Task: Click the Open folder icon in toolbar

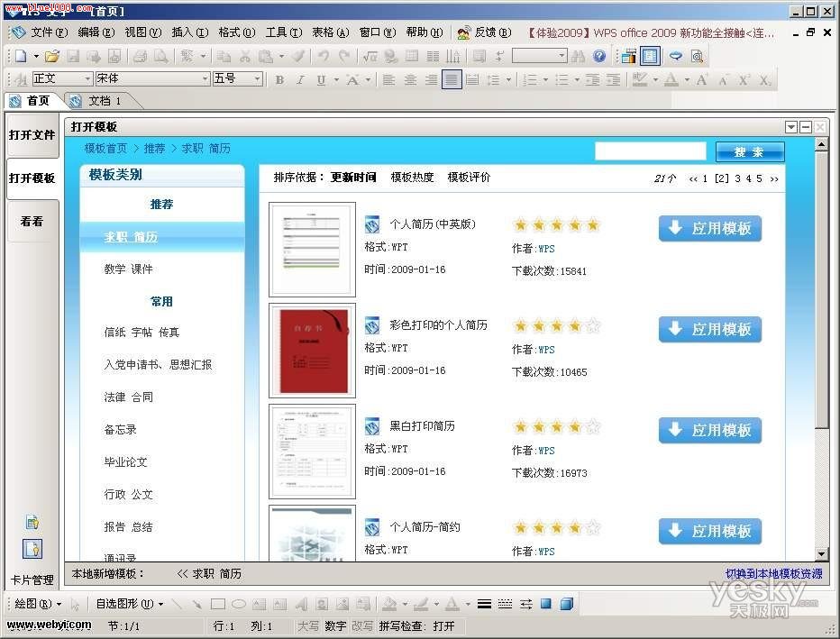Action: pyautogui.click(x=52, y=56)
